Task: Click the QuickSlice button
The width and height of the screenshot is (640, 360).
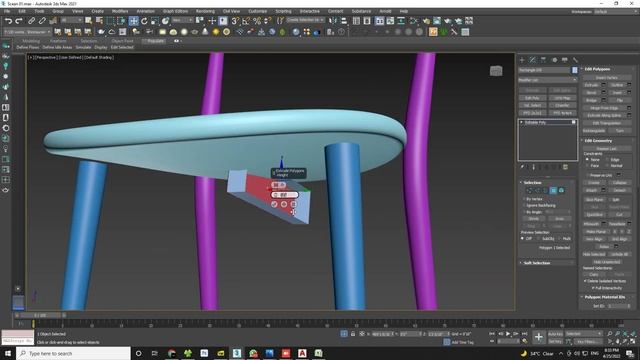Action: (594, 214)
